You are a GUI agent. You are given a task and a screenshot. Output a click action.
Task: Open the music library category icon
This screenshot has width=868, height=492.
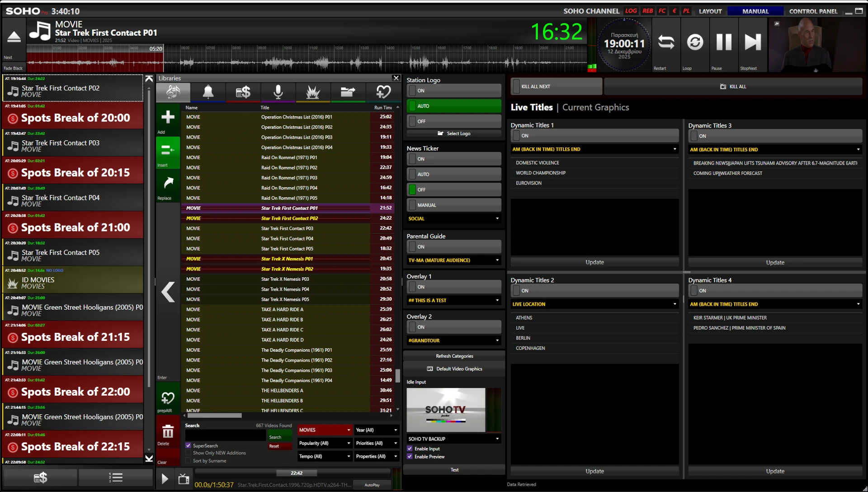[173, 92]
